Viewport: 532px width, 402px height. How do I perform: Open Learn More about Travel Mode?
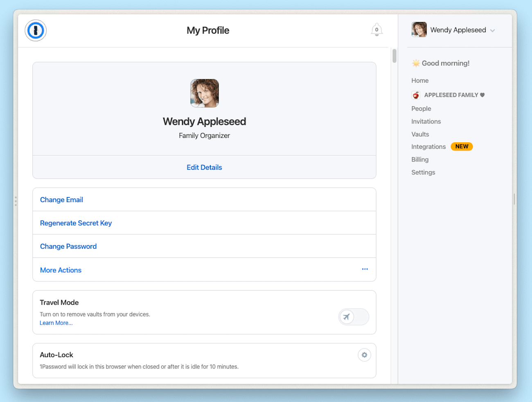(x=56, y=323)
